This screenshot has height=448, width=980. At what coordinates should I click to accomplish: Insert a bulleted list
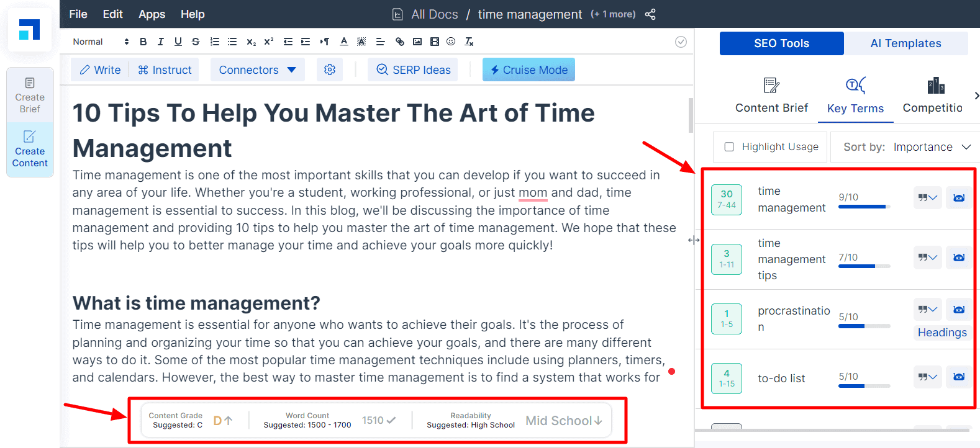click(x=232, y=42)
